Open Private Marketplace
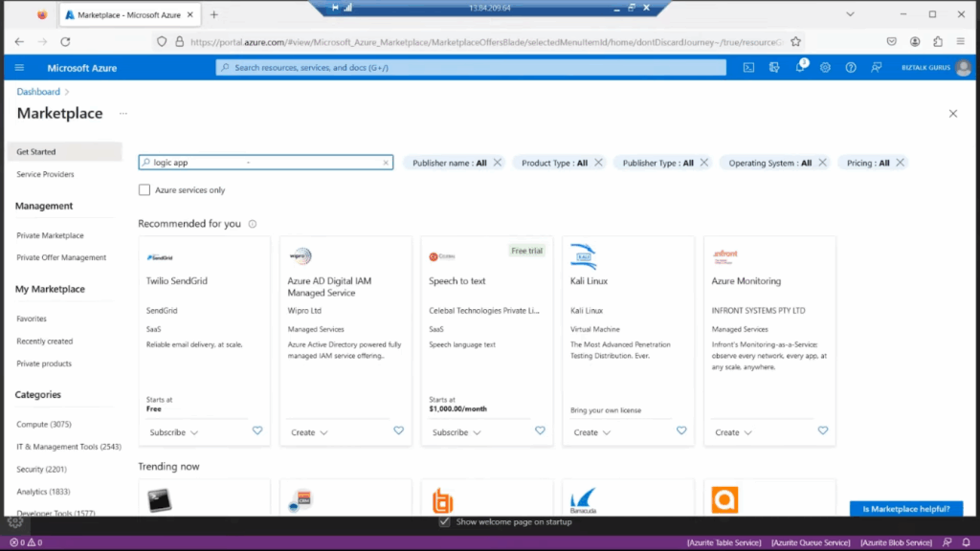Screen dimensions: 980x551 [50, 235]
